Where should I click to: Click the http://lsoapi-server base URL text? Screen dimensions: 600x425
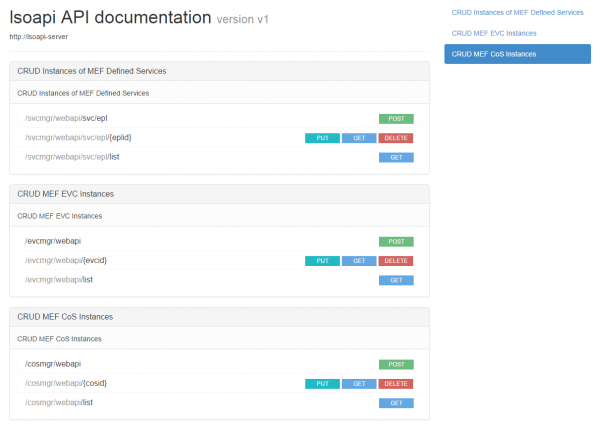(39, 37)
